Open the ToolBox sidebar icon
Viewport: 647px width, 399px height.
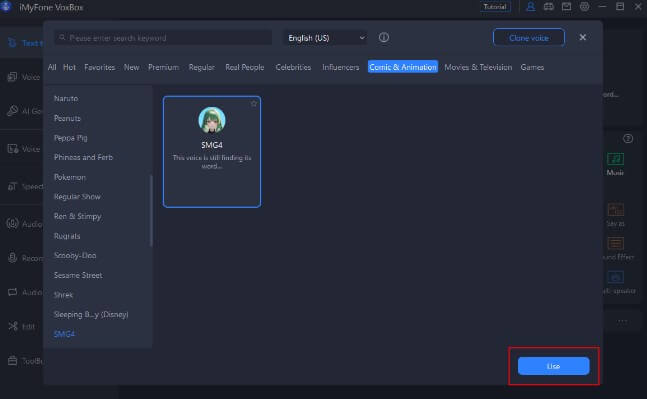pyautogui.click(x=12, y=361)
